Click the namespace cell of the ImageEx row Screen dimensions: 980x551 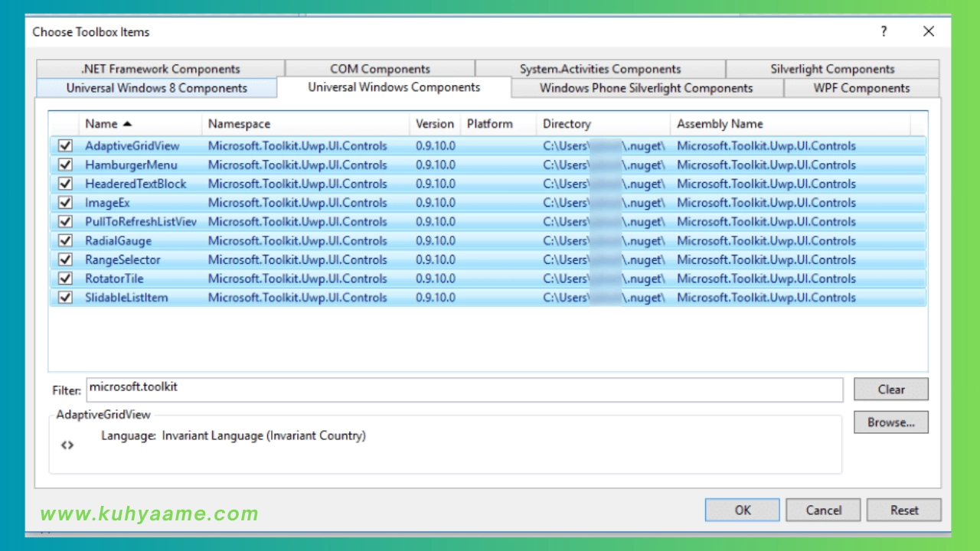coord(298,203)
